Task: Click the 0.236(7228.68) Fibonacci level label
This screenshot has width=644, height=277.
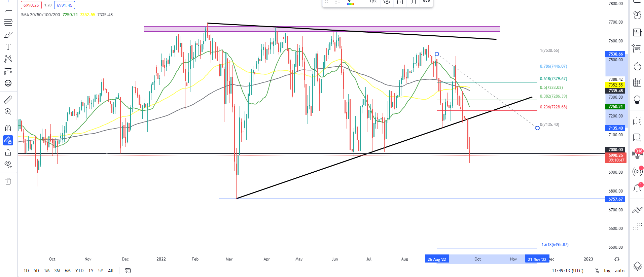Action: point(553,107)
